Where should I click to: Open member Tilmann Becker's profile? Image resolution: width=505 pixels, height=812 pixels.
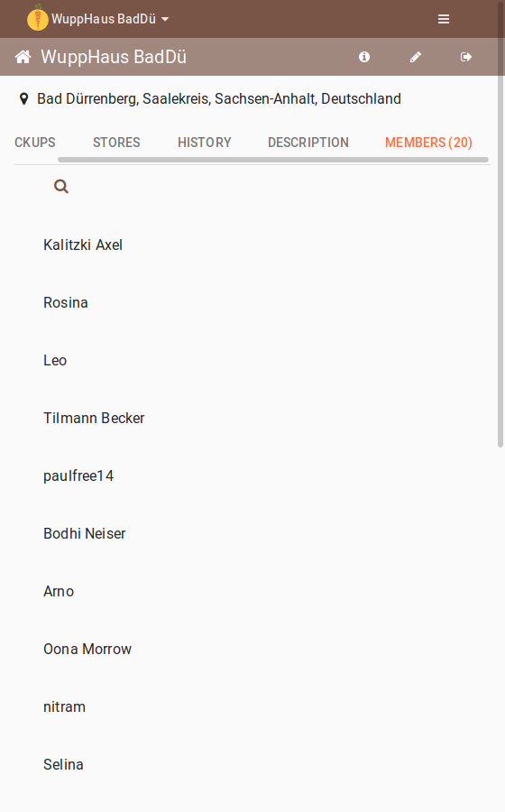point(94,418)
